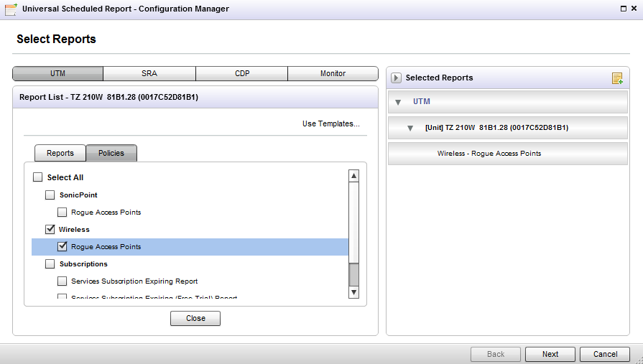Check the Subscriptions checkbox
The width and height of the screenshot is (643, 364).
[50, 263]
